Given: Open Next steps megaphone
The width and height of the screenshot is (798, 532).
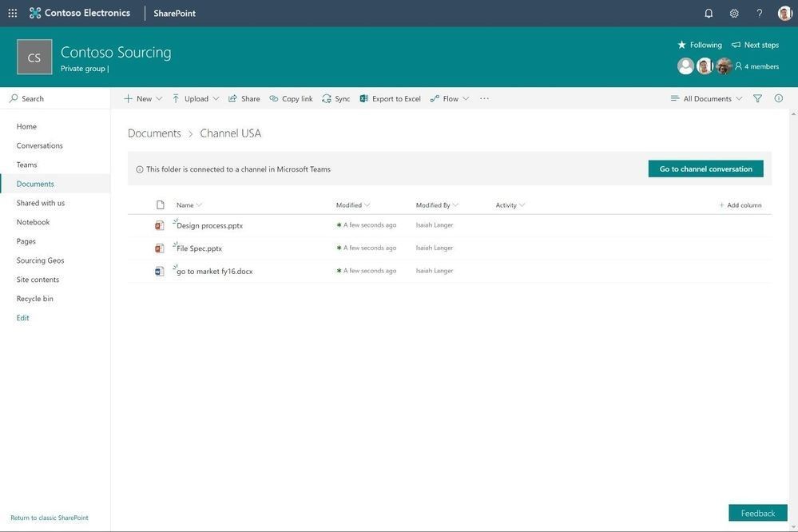Looking at the screenshot, I should click(755, 45).
